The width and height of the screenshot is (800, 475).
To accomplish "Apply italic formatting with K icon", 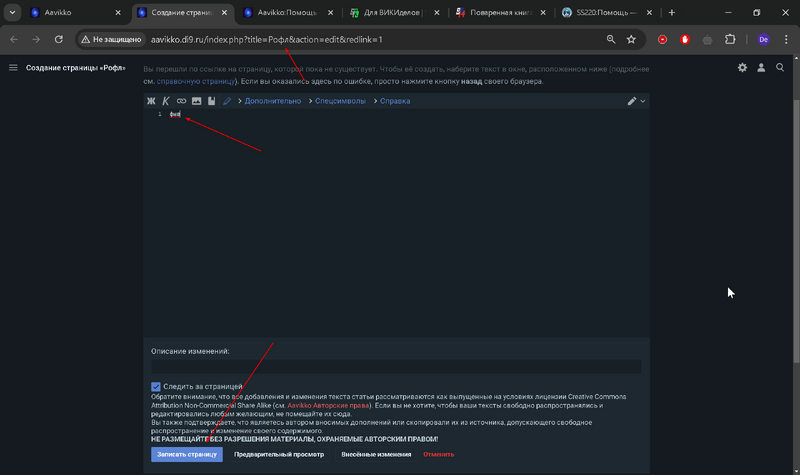I will coord(166,101).
